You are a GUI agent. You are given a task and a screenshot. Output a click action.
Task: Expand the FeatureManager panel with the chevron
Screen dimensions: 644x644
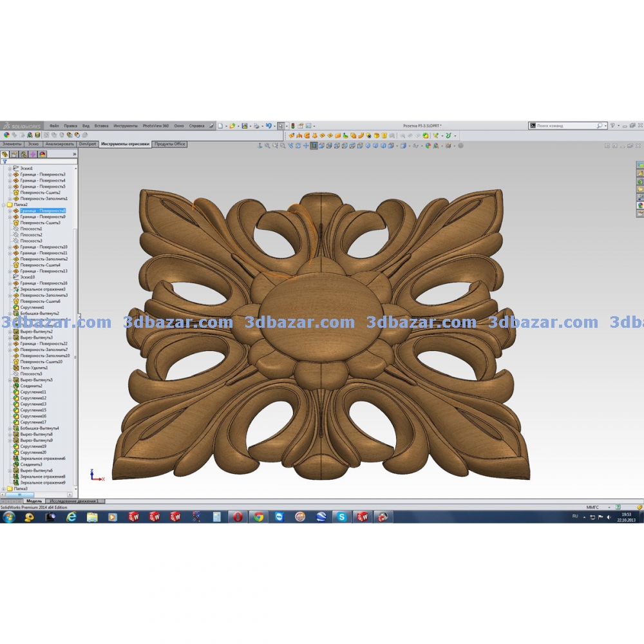click(74, 154)
